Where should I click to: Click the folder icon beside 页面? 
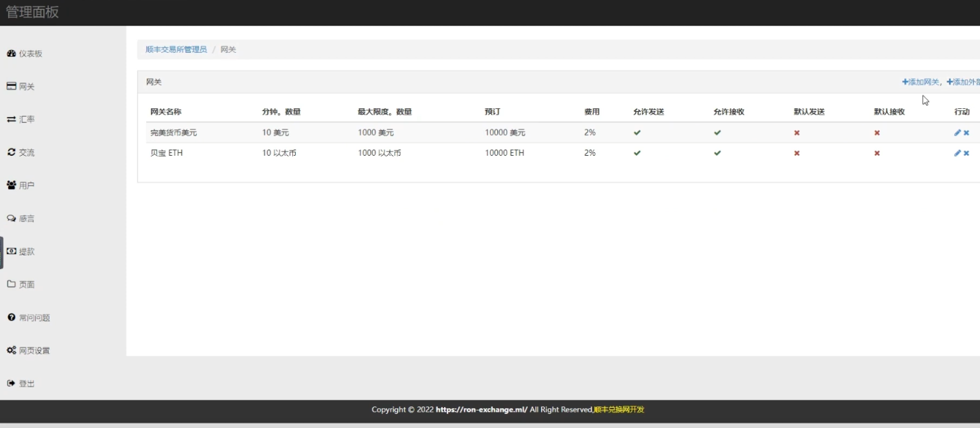[x=12, y=284]
